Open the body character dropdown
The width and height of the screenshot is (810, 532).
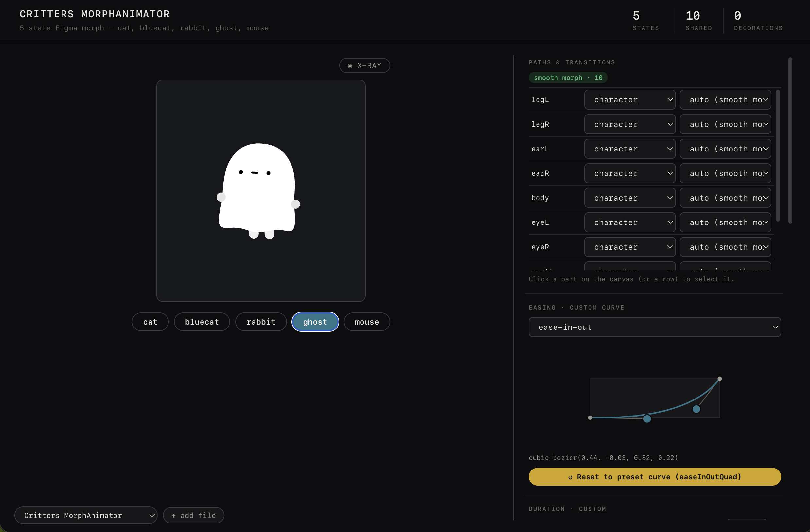click(630, 198)
